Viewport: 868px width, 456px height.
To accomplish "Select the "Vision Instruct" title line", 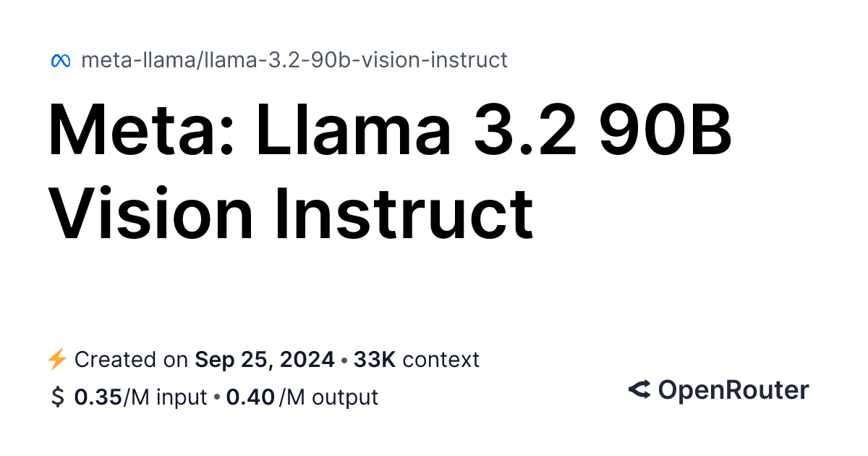I will (x=291, y=213).
